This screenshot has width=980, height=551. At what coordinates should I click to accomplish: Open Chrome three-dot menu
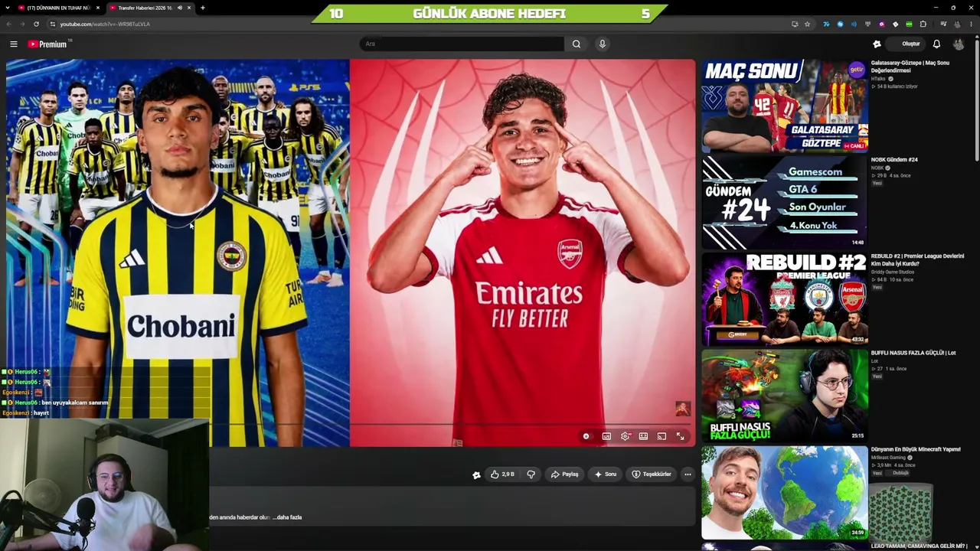coord(971,24)
